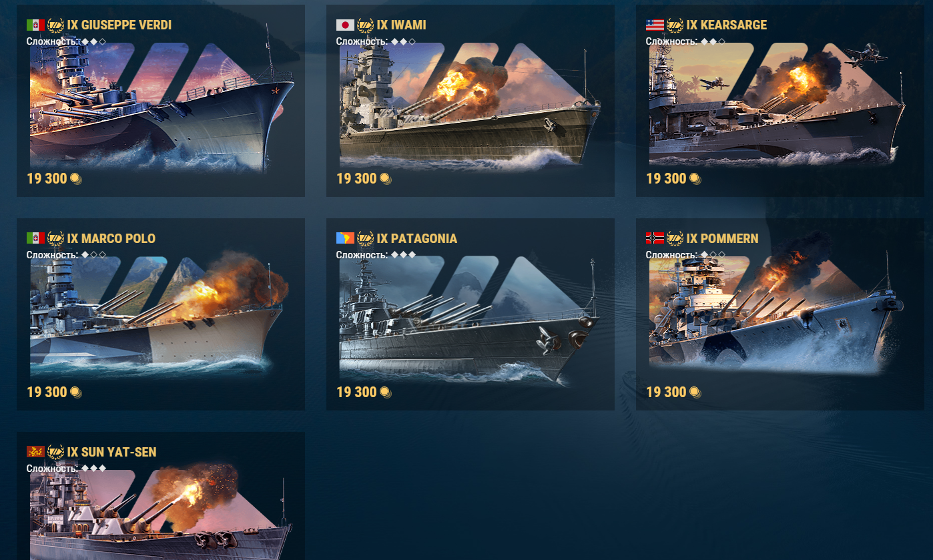Click the gold coin icon under Giuseppe Verdi price
Screen dimensions: 933x560
tap(76, 179)
